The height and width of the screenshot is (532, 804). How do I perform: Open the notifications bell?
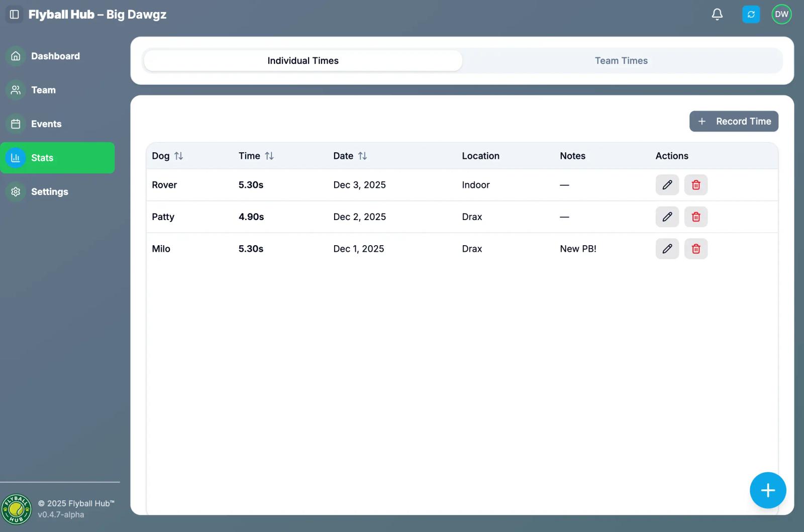(717, 15)
